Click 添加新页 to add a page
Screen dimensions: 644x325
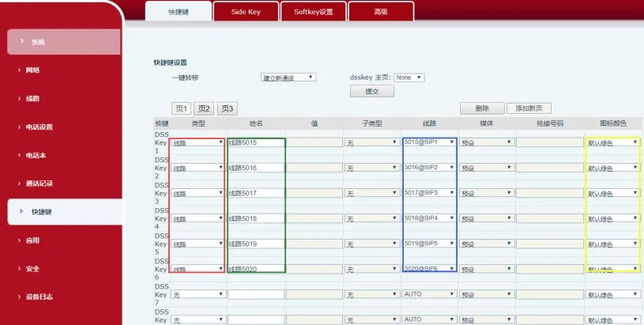[x=528, y=108]
